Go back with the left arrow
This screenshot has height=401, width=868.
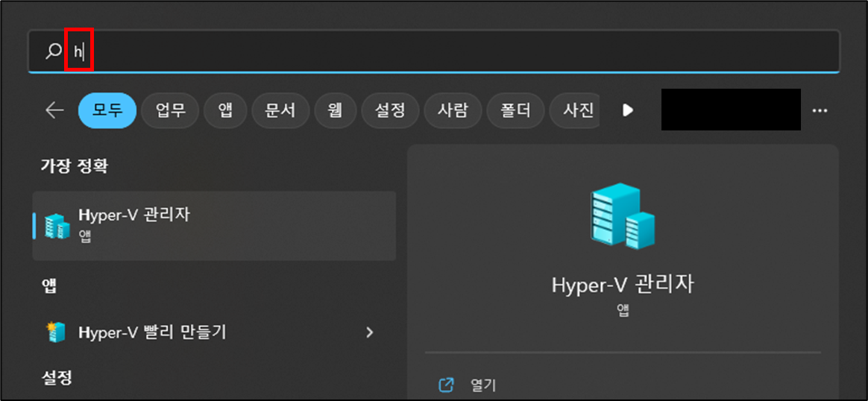[x=54, y=110]
